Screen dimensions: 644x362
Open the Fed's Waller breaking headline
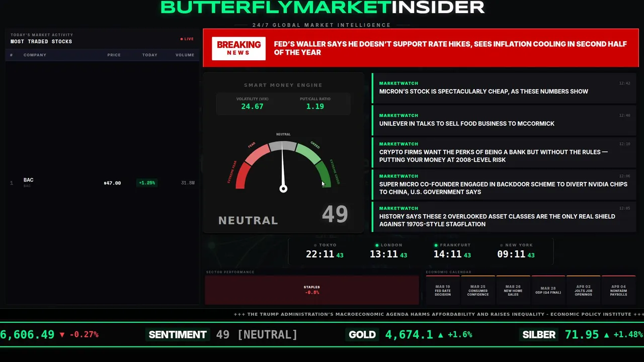(x=450, y=48)
